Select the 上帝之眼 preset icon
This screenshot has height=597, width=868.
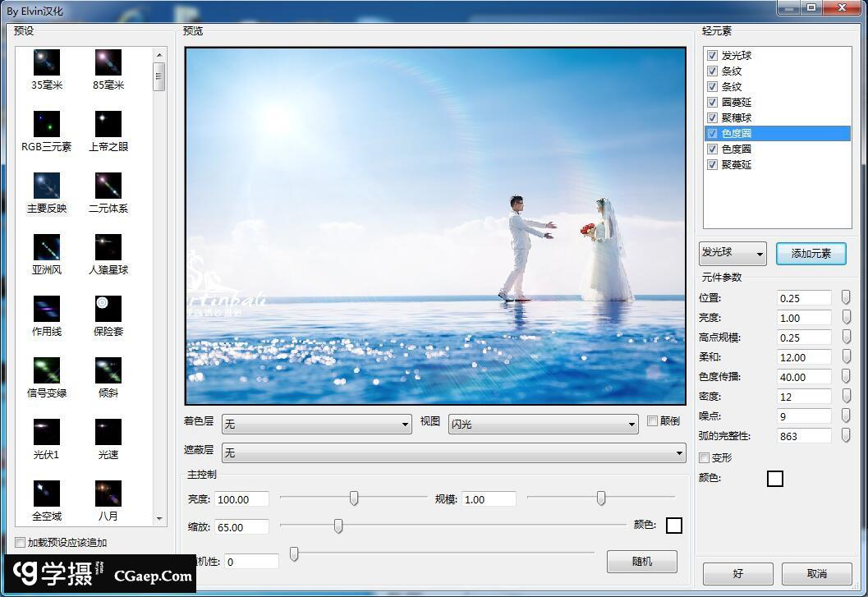pos(108,124)
